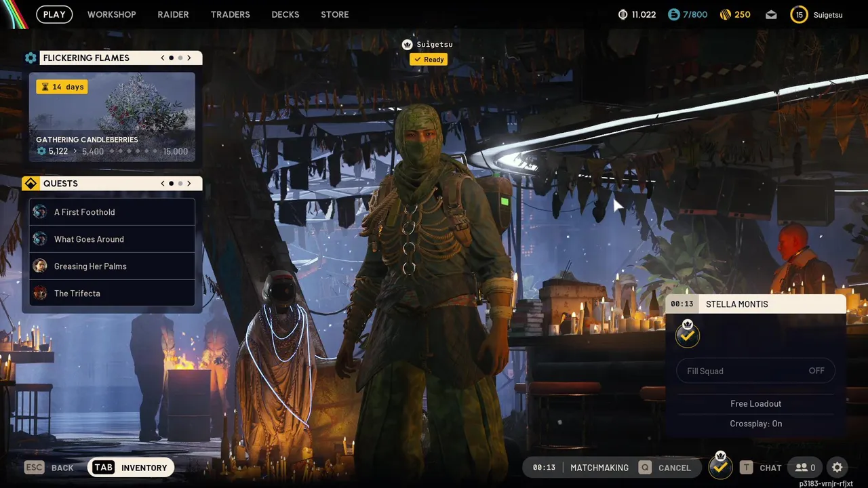
Task: Click the Candleberries progress track 5,122 to 15,000
Action: coord(112,151)
